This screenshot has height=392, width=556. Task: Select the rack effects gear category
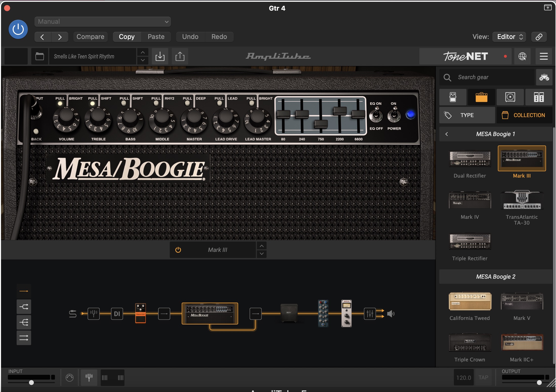(539, 97)
